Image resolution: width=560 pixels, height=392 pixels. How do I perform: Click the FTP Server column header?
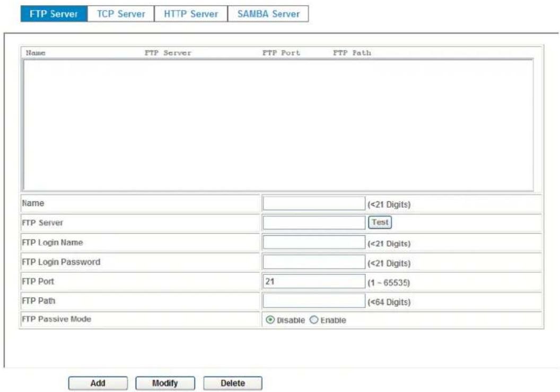point(168,53)
